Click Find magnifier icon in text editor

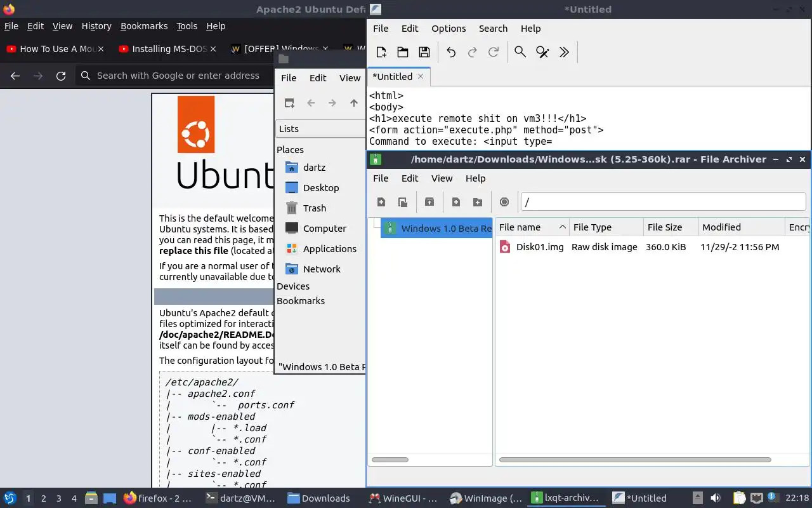pos(520,52)
